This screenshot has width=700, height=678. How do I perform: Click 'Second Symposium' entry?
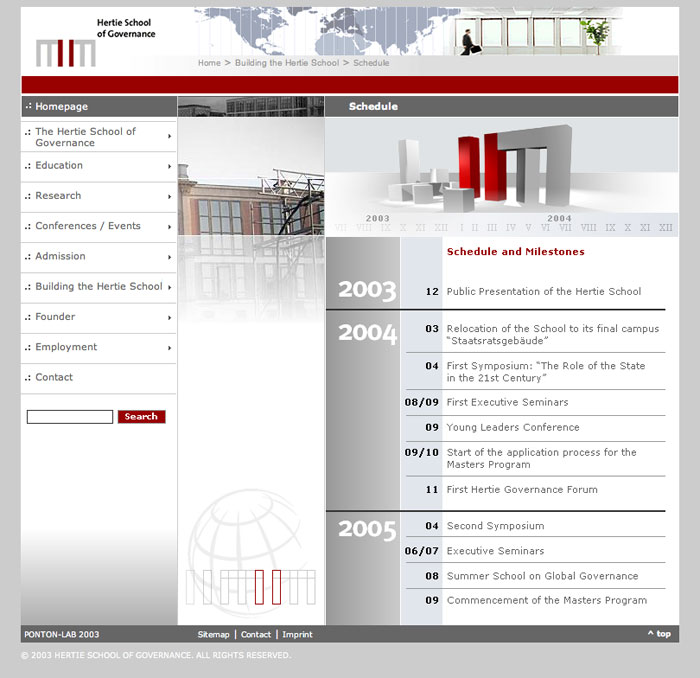[496, 526]
